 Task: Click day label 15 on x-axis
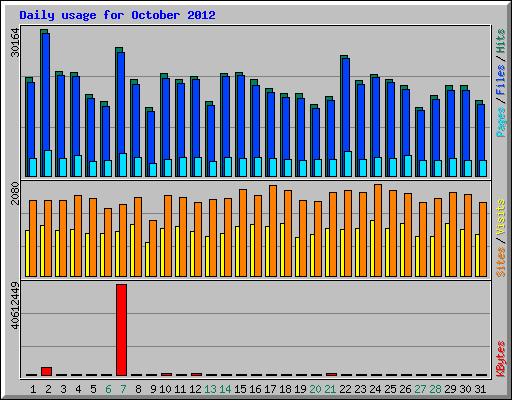tap(240, 389)
